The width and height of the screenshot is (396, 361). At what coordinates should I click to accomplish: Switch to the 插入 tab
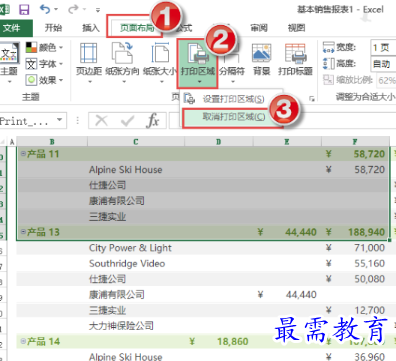pyautogui.click(x=91, y=28)
